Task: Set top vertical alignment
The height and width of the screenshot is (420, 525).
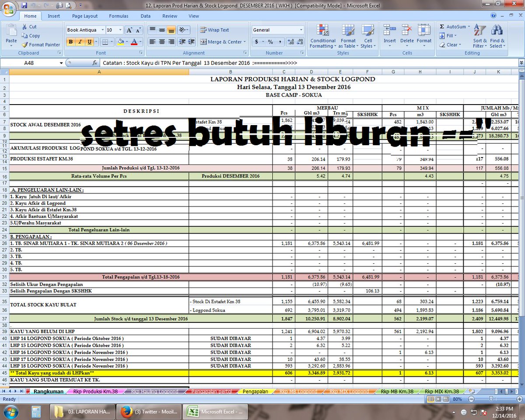Action: 152,30
